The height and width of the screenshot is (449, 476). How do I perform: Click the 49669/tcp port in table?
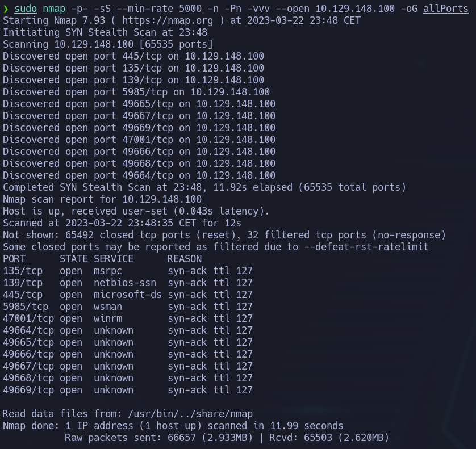click(28, 390)
